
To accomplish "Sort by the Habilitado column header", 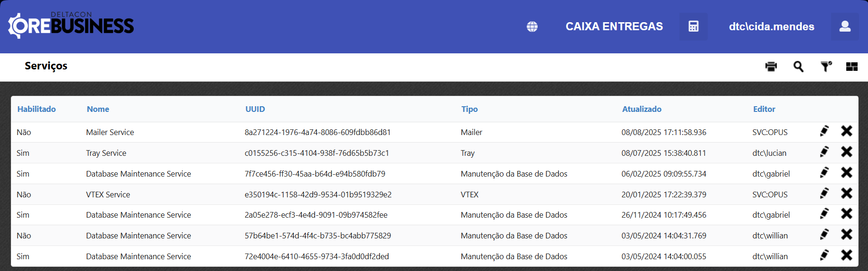I will pos(36,109).
